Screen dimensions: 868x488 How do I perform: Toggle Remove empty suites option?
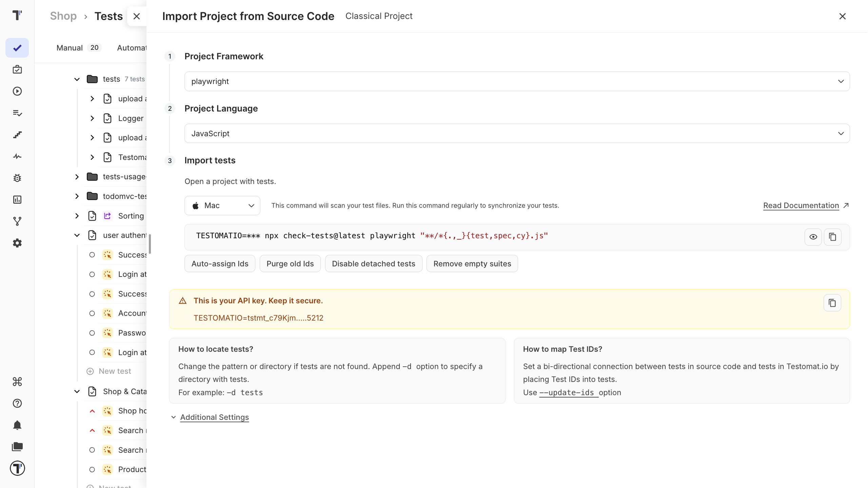[x=472, y=264]
